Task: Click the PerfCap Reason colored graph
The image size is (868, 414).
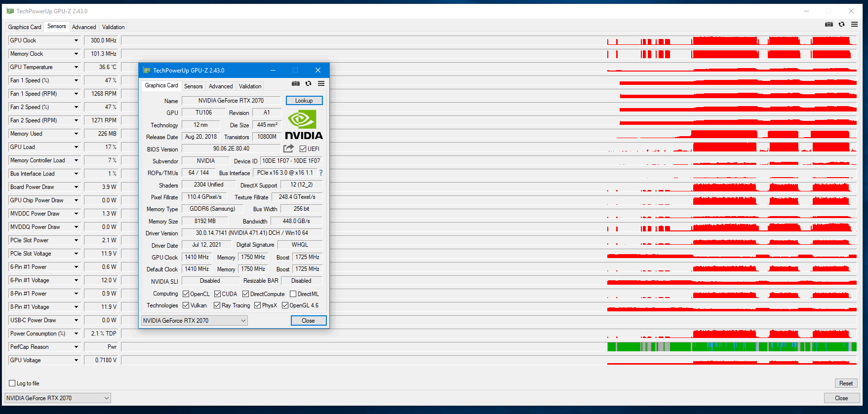Action: (489, 347)
